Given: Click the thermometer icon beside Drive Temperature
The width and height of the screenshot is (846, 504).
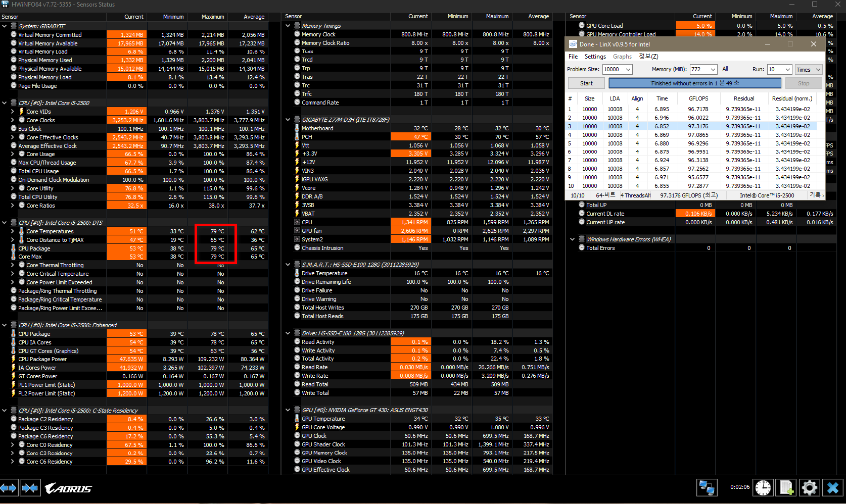Looking at the screenshot, I should click(297, 273).
